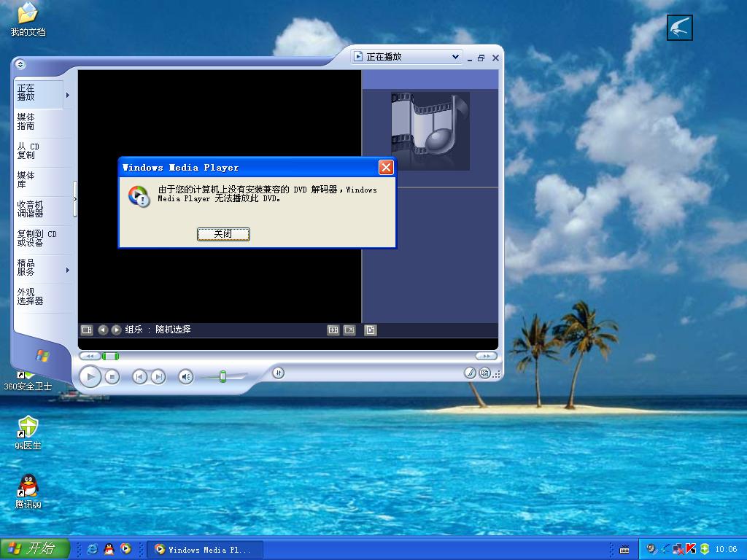Skip to the previous track

pyautogui.click(x=139, y=377)
